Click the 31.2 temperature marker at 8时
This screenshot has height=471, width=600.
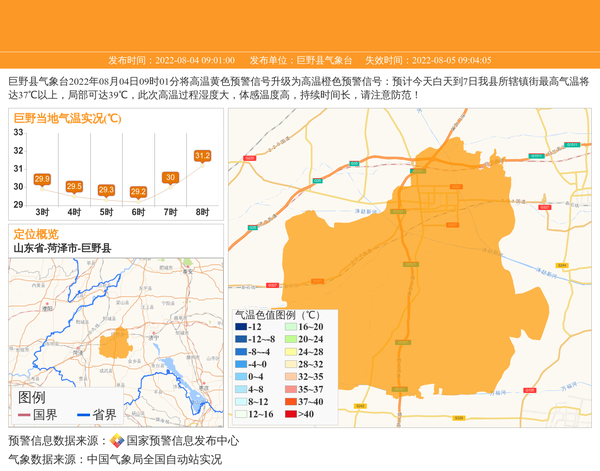point(202,156)
